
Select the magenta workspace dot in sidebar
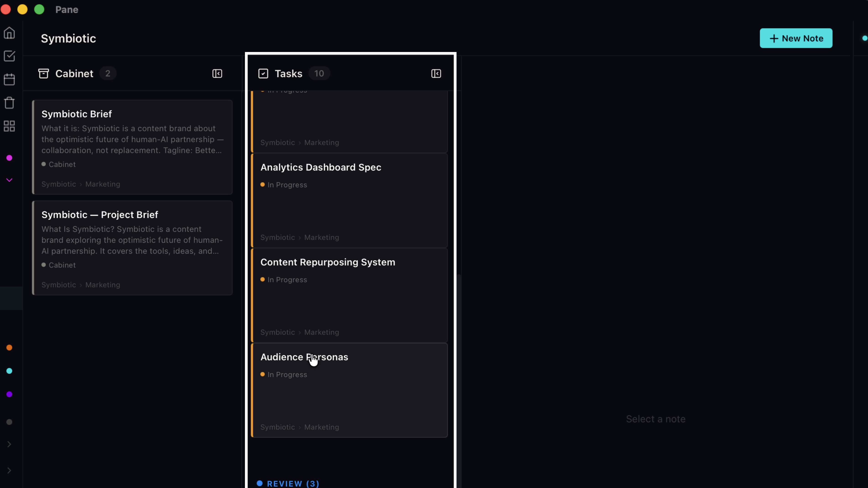[9, 158]
